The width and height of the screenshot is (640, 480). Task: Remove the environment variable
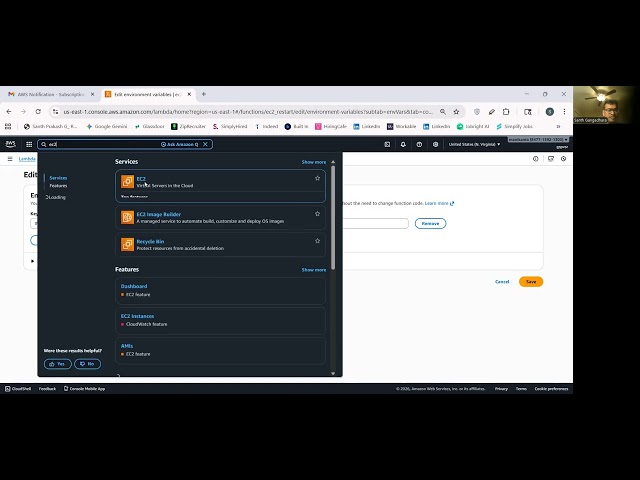pos(430,224)
